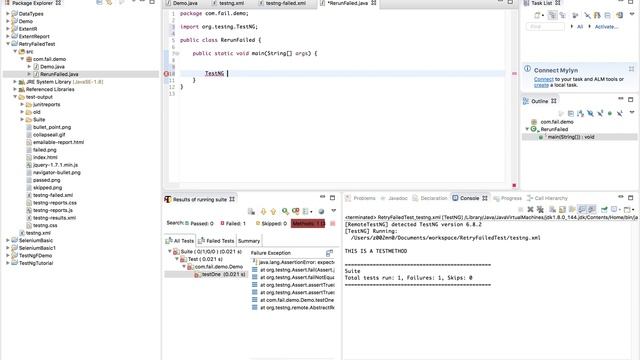Click Remove Launch icon in Console toolbar

point(530,209)
